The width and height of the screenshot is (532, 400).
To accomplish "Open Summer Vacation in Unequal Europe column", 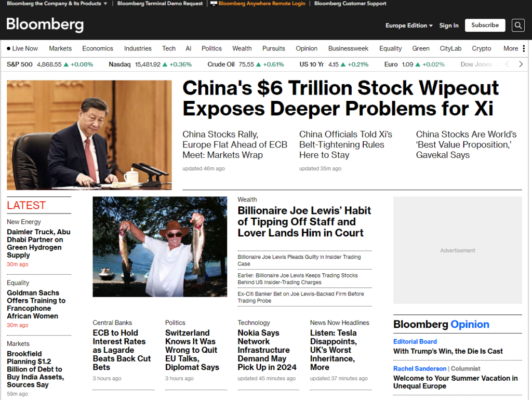I will [x=455, y=382].
